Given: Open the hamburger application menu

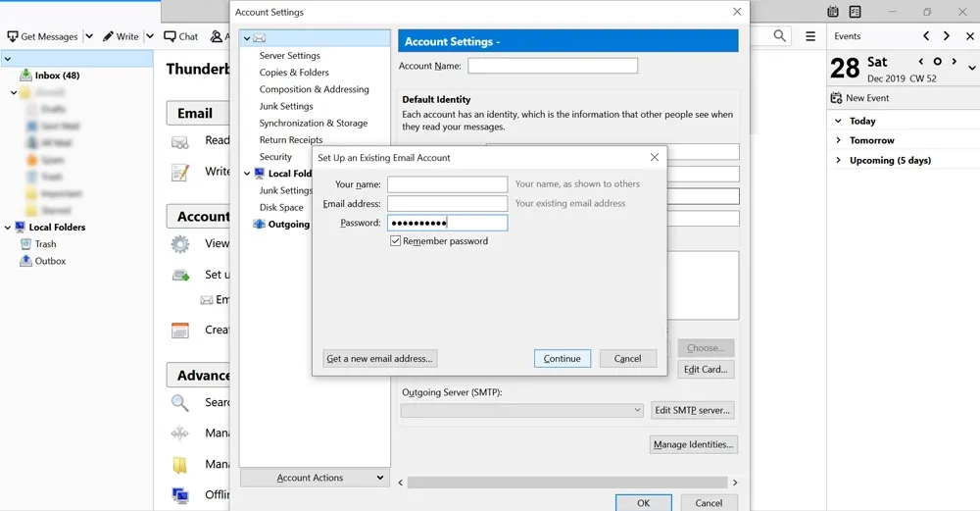Looking at the screenshot, I should 810,36.
